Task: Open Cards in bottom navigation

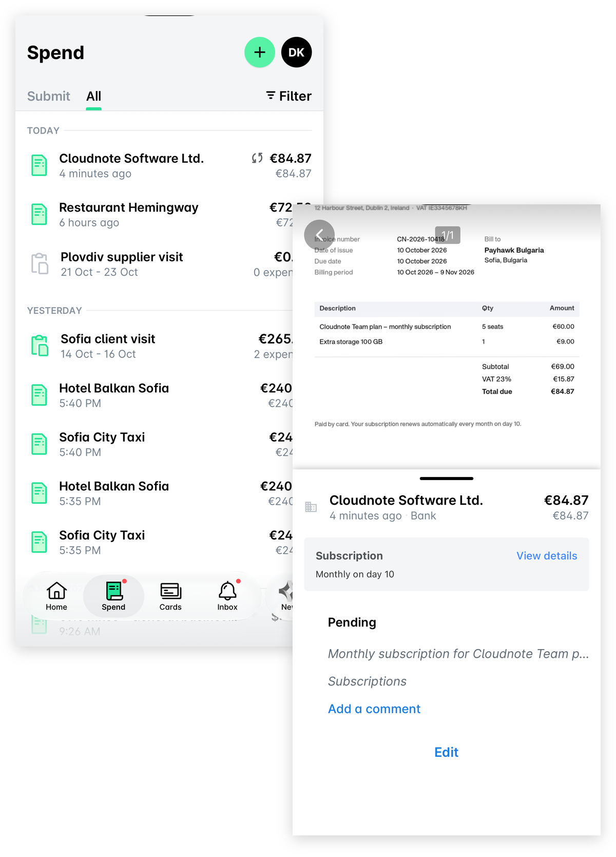Action: coord(170,596)
